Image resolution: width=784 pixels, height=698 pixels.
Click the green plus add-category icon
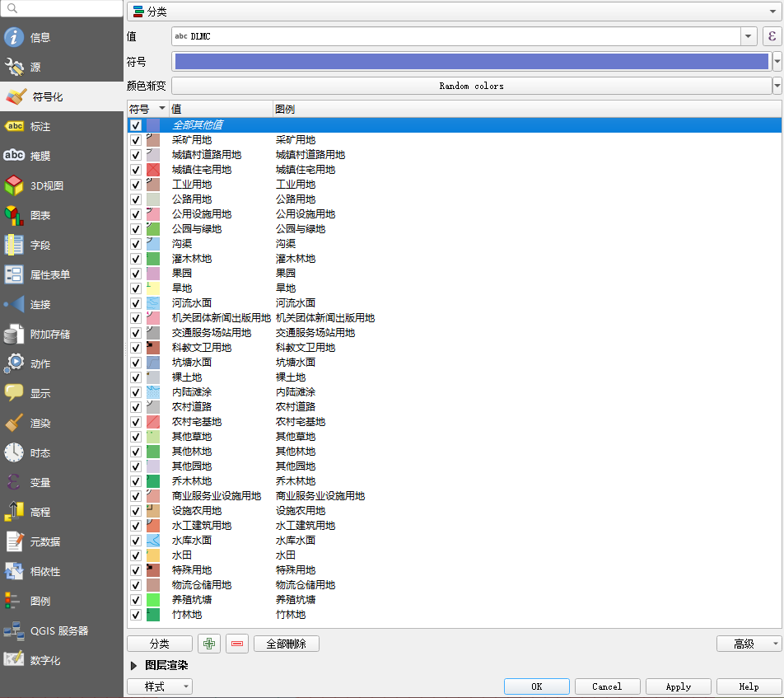pos(209,644)
